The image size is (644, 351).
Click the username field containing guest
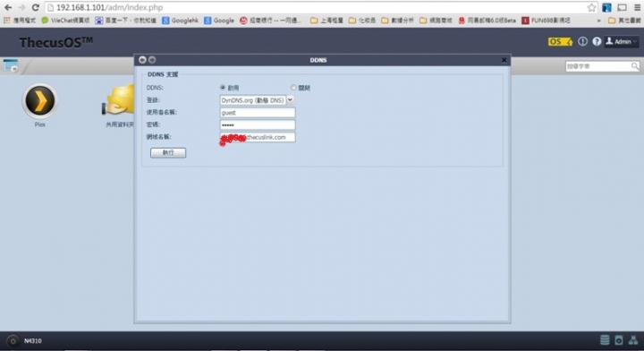tap(258, 113)
